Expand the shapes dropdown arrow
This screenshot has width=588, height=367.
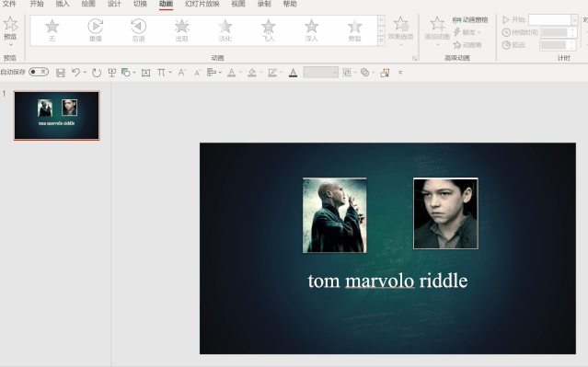coord(134,73)
